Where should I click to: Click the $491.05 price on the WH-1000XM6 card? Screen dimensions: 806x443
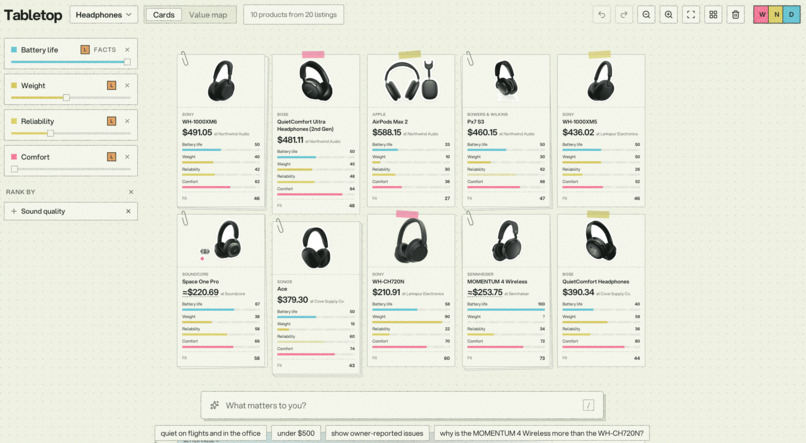click(x=197, y=133)
